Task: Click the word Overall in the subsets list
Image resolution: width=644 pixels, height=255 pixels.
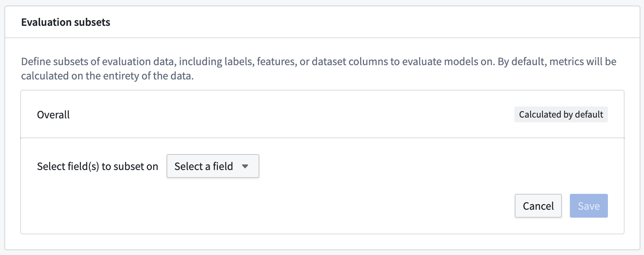Action: point(53,115)
